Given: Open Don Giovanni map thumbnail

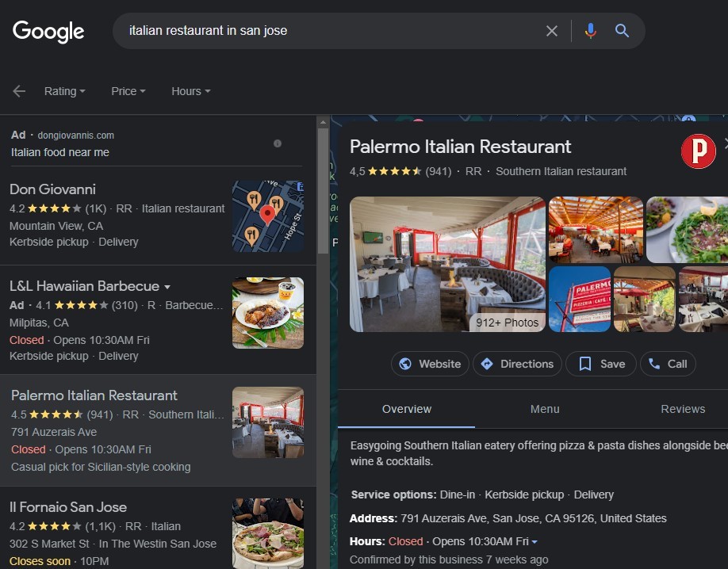Looking at the screenshot, I should pos(268,216).
